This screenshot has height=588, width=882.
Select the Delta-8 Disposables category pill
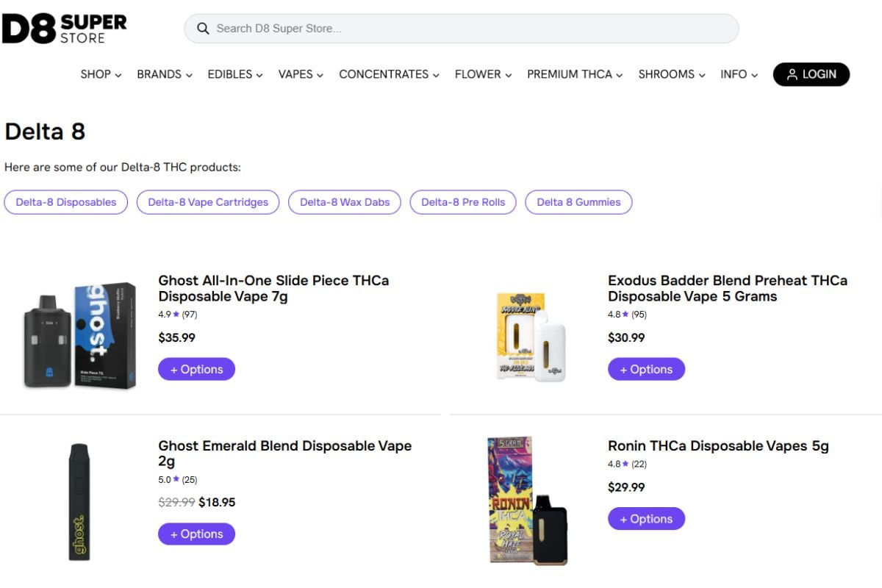coord(65,201)
